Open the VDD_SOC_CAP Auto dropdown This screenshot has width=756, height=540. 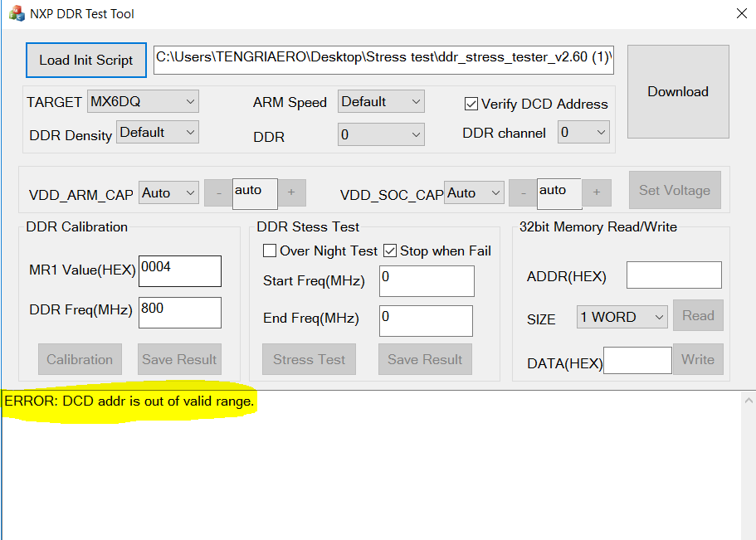pyautogui.click(x=474, y=192)
